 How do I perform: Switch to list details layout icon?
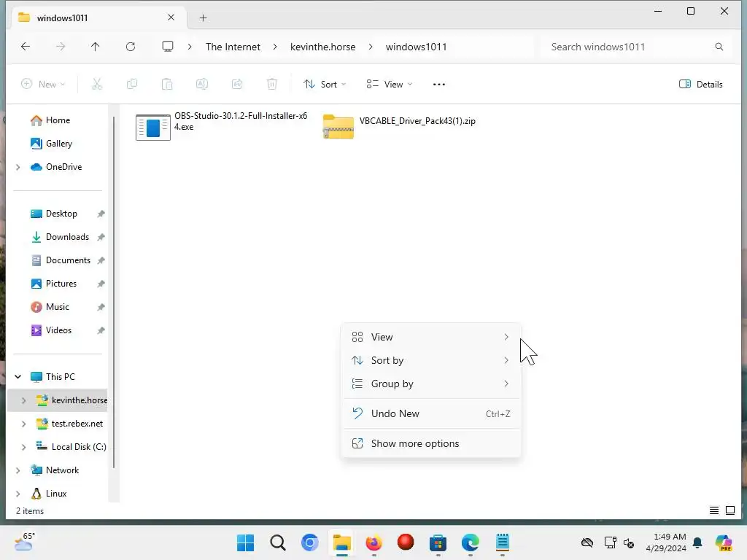(713, 510)
